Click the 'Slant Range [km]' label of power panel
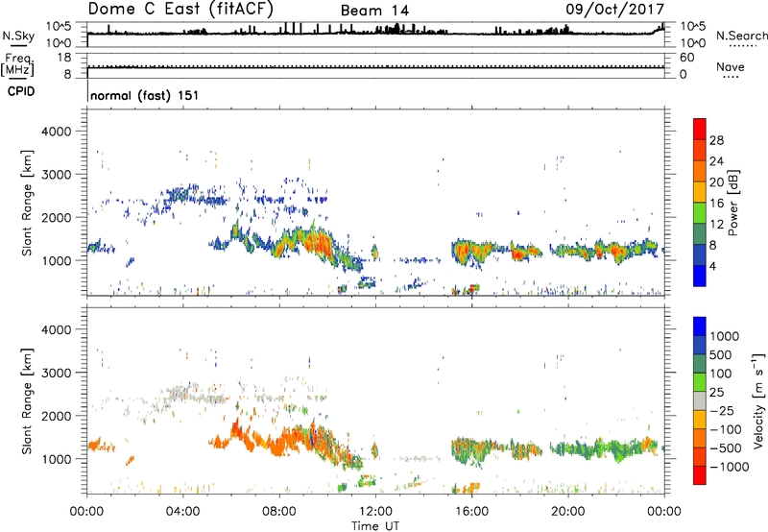The image size is (768, 532). 27,203
